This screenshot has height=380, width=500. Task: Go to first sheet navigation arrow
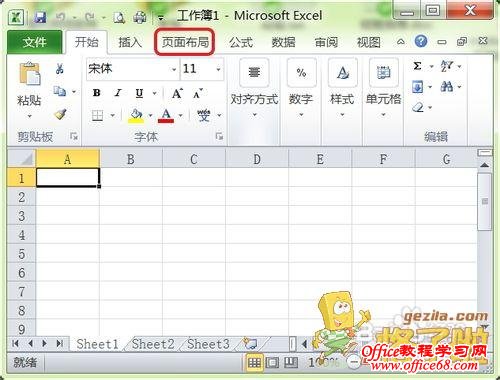tap(15, 343)
